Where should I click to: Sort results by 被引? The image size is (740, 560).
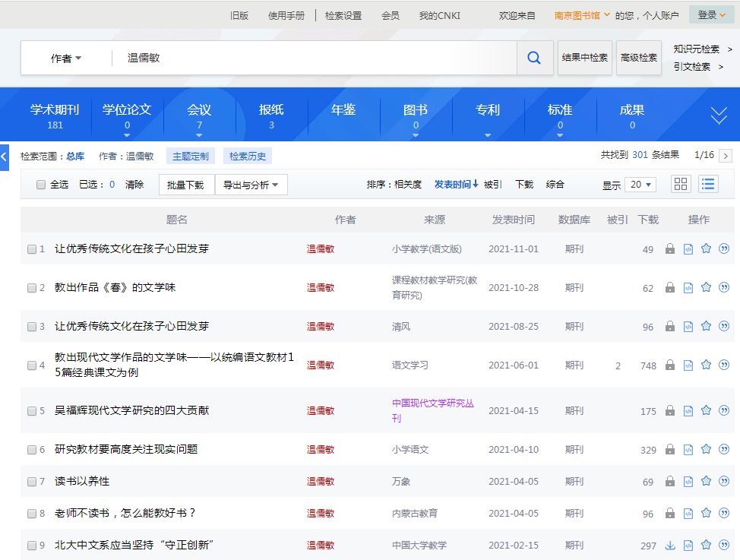coord(493,184)
